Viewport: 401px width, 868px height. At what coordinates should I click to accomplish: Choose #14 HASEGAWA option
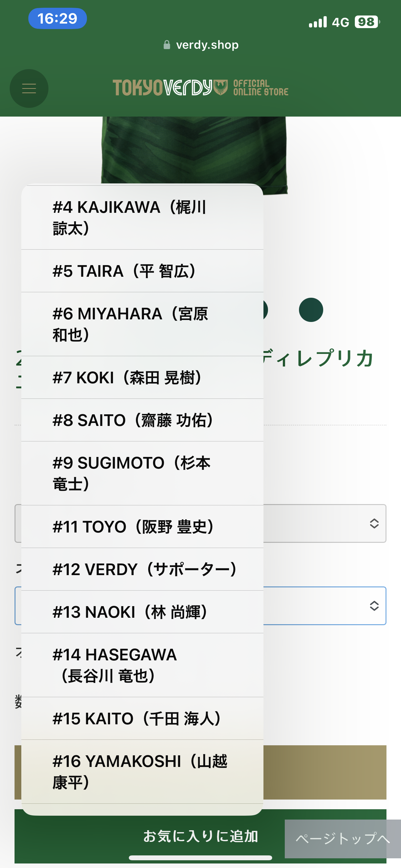click(x=142, y=665)
